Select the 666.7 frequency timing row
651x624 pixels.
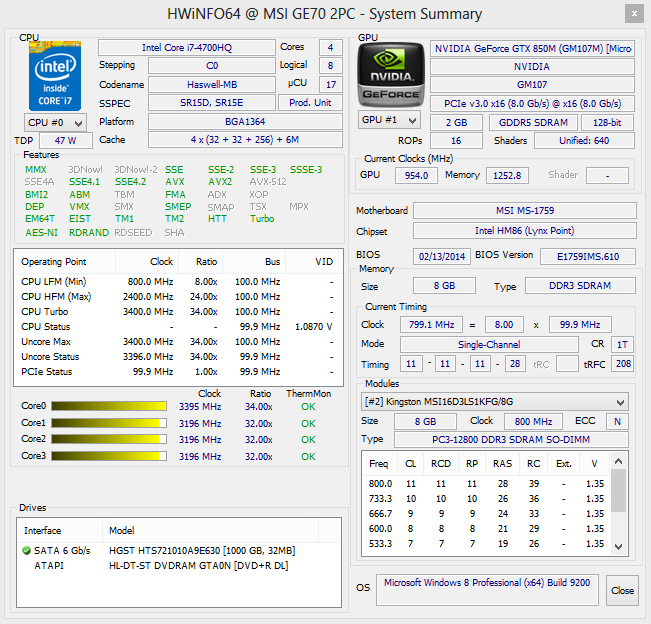click(x=486, y=514)
